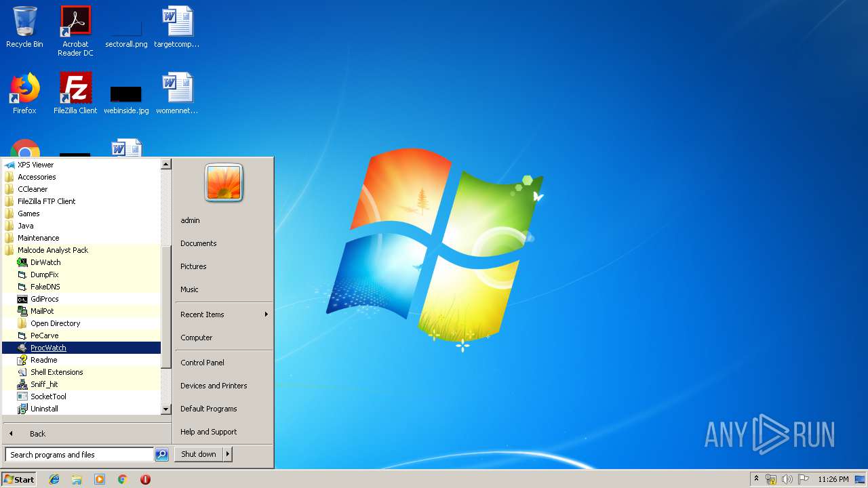Show hidden system tray icons
868x488 pixels.
(x=757, y=479)
